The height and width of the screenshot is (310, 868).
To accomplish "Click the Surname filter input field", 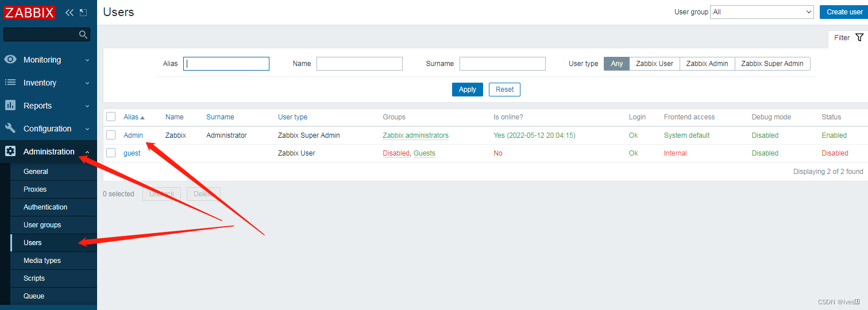I will coord(503,64).
